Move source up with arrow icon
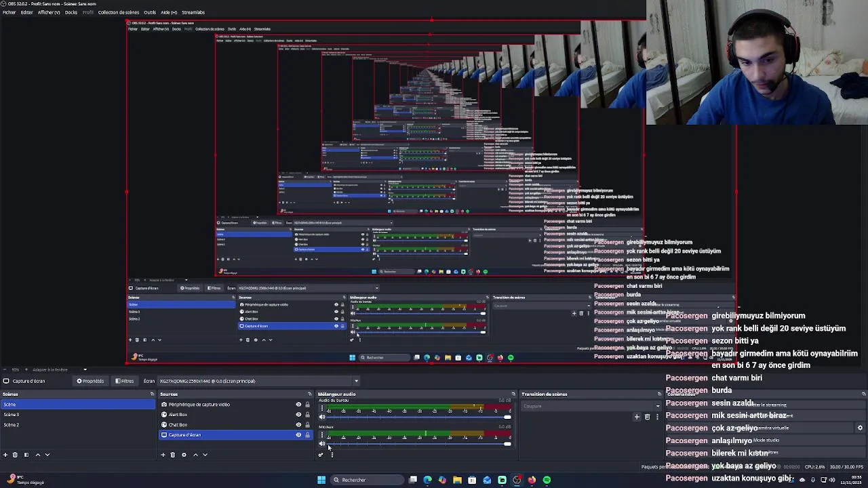The width and height of the screenshot is (868, 488). [x=195, y=455]
